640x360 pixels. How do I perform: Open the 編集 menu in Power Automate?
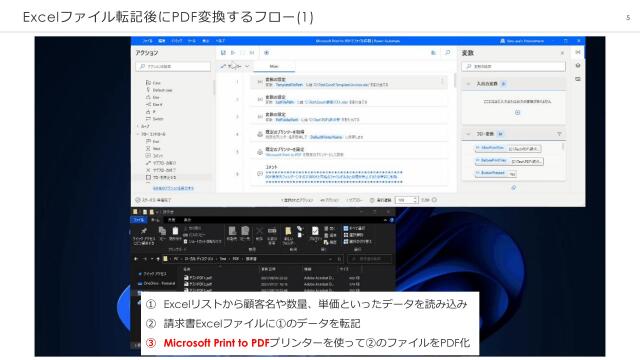pyautogui.click(x=162, y=41)
